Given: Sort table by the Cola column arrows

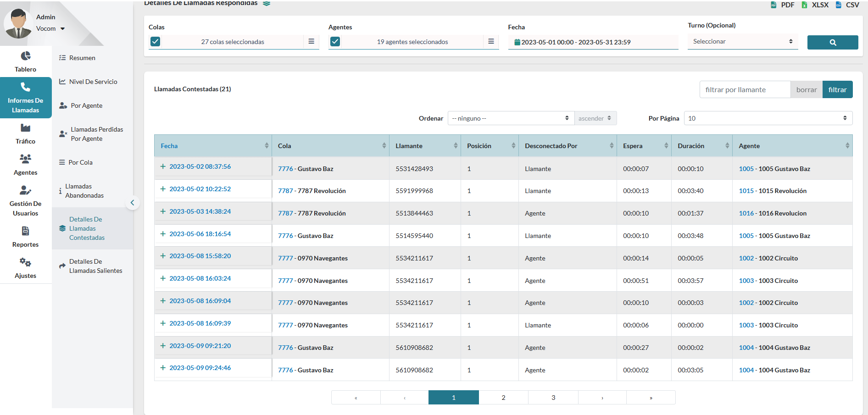Looking at the screenshot, I should coord(384,146).
